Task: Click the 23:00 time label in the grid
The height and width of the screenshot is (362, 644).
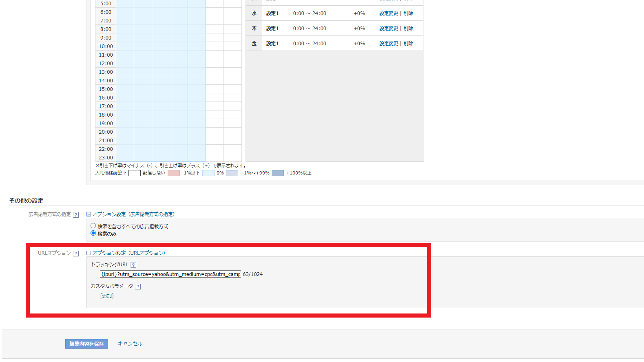Action: 106,158
